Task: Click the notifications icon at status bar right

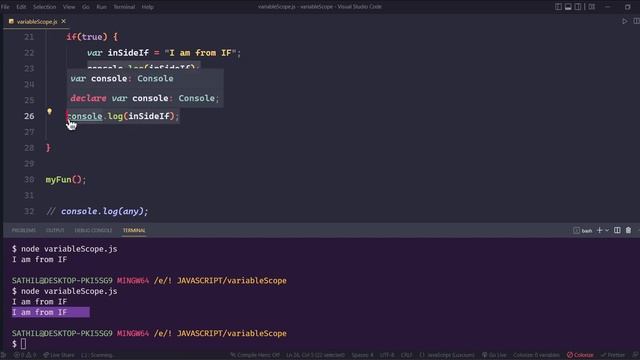Action: point(636,356)
